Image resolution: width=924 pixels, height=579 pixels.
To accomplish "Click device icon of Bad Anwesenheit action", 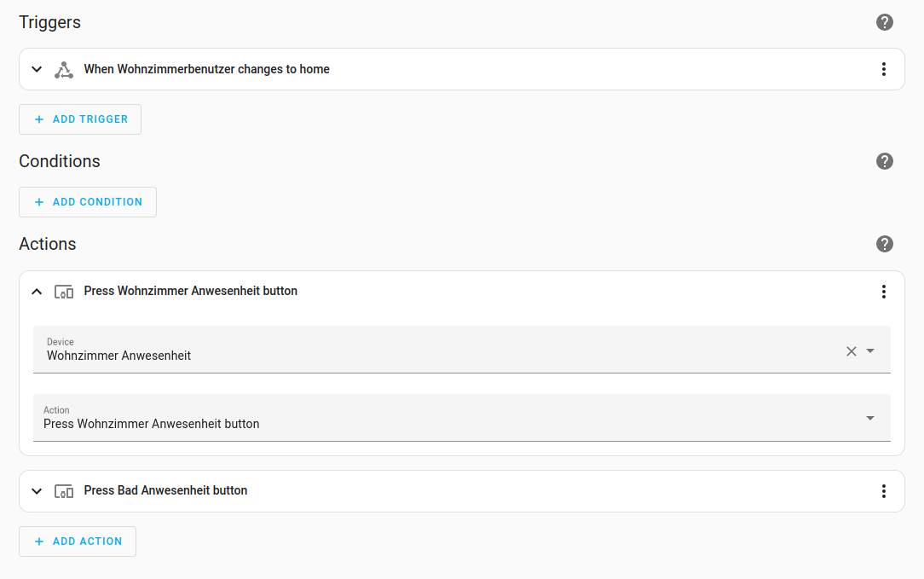I will pos(64,491).
